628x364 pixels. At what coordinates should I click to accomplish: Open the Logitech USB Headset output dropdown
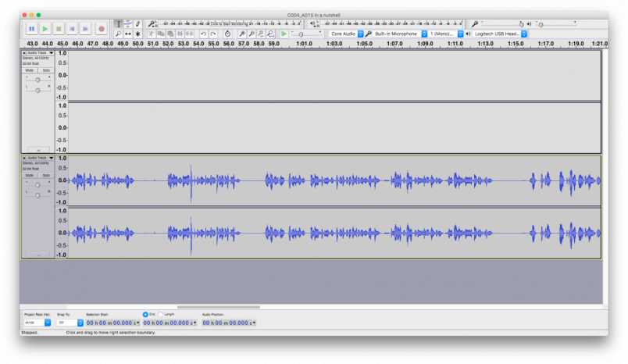500,34
